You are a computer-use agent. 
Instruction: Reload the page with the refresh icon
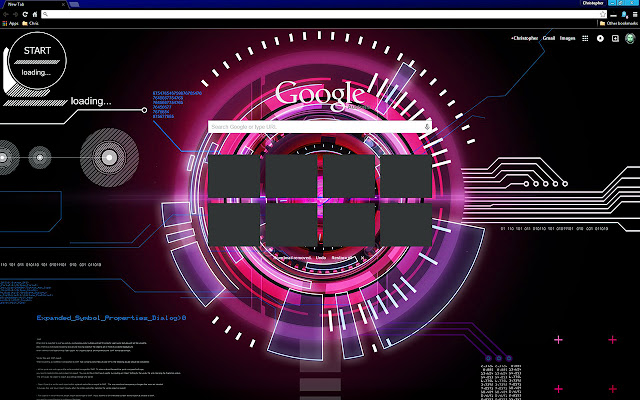tap(24, 14)
